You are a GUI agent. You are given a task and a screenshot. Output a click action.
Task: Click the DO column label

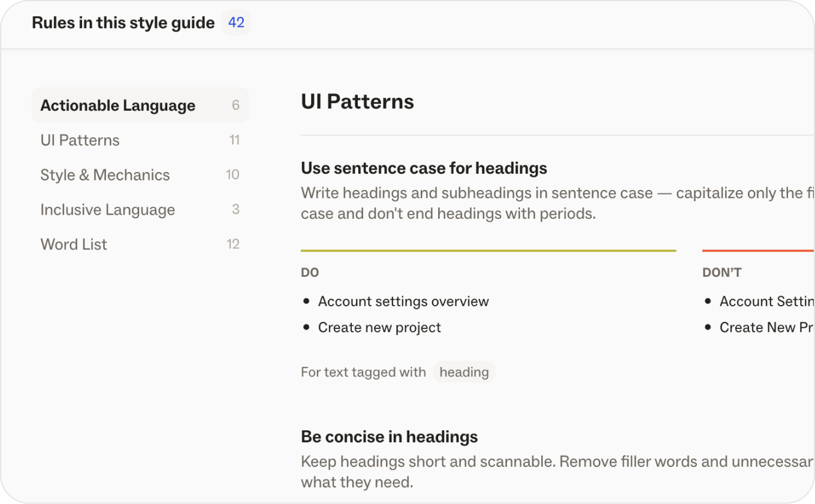310,273
